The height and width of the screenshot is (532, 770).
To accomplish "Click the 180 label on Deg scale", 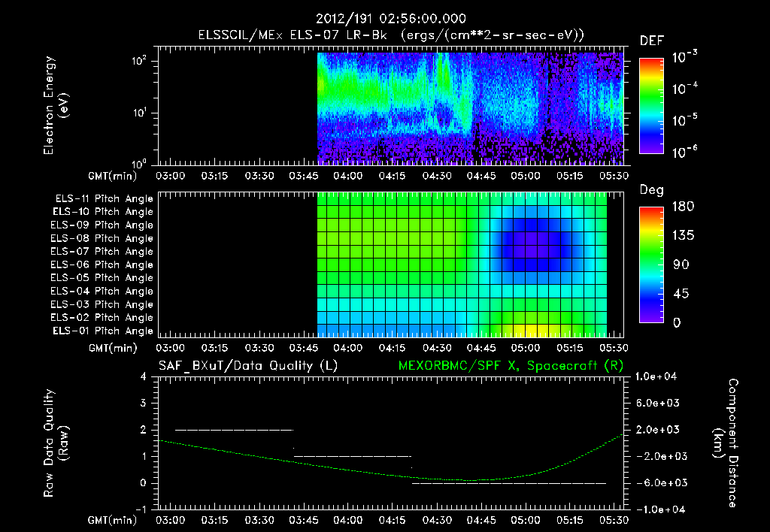I will click(x=683, y=207).
